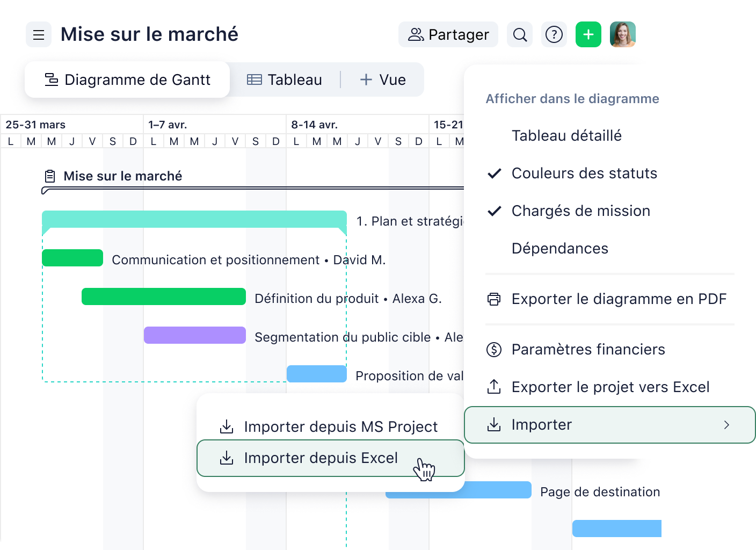Open the user profile avatar

[623, 35]
